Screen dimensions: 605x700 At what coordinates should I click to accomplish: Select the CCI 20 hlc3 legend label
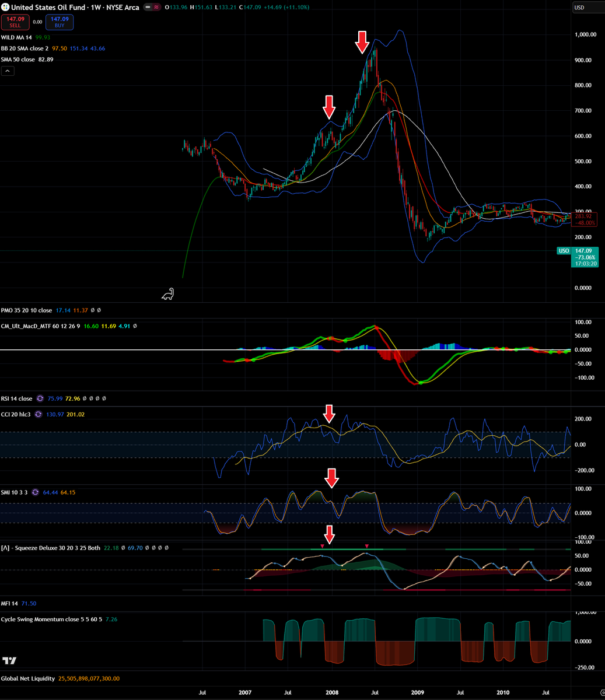(16, 414)
